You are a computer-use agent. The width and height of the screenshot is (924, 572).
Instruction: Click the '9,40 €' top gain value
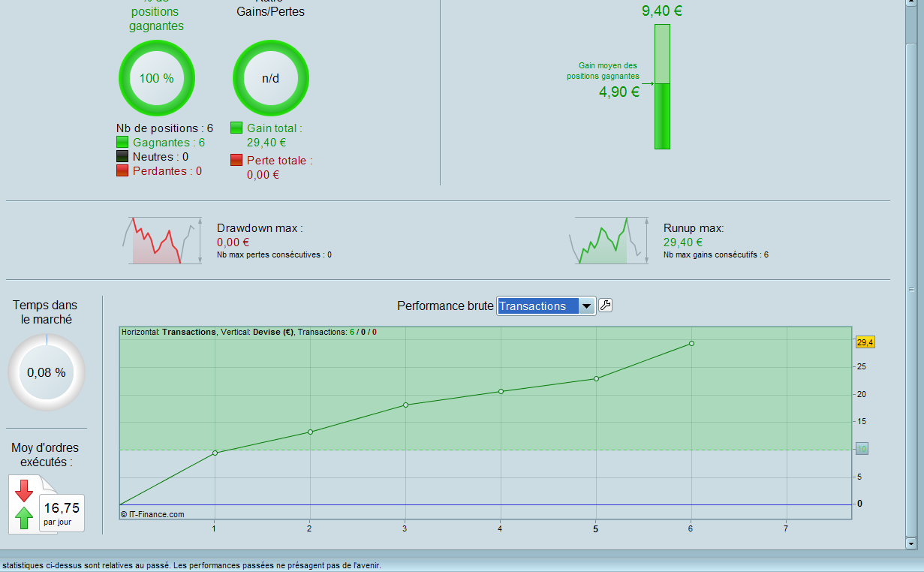point(662,11)
